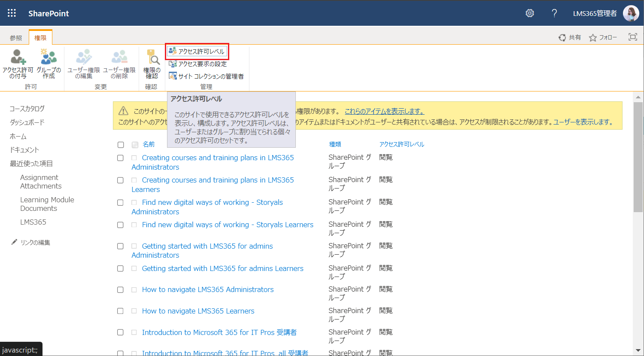Tick the select-all checkbox above the list
The image size is (644, 356).
point(120,145)
